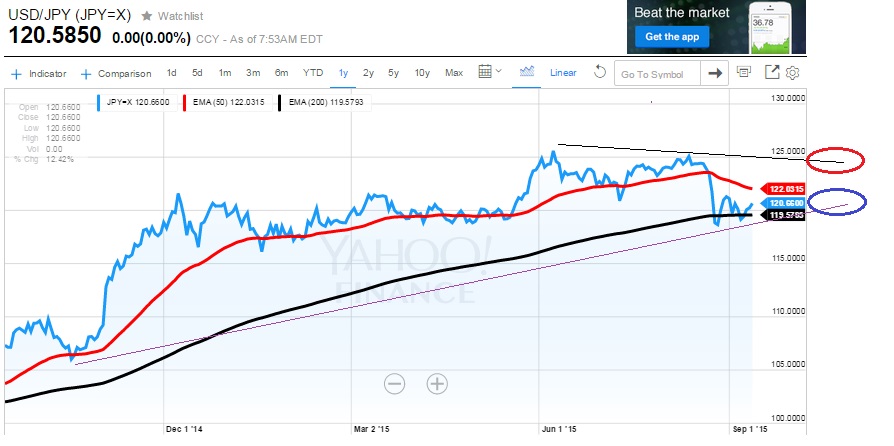Reset the chart with the refresh icon
The width and height of the screenshot is (894, 446).
click(600, 72)
